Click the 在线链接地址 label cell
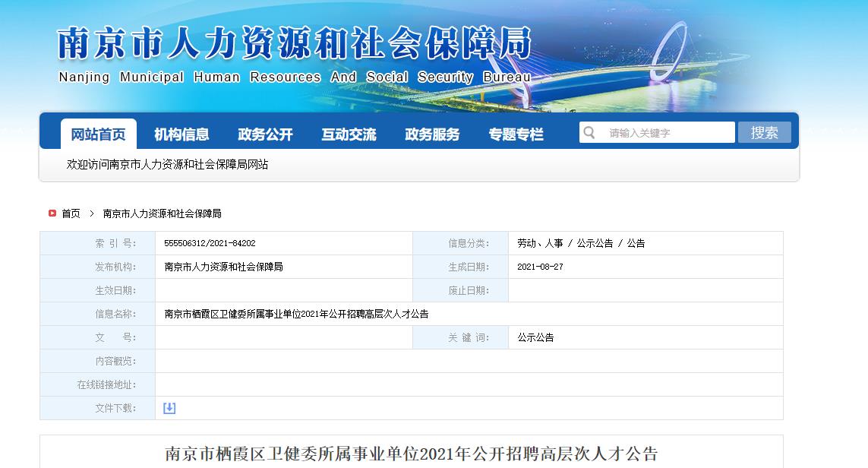Image resolution: width=868 pixels, height=468 pixels. point(97,384)
